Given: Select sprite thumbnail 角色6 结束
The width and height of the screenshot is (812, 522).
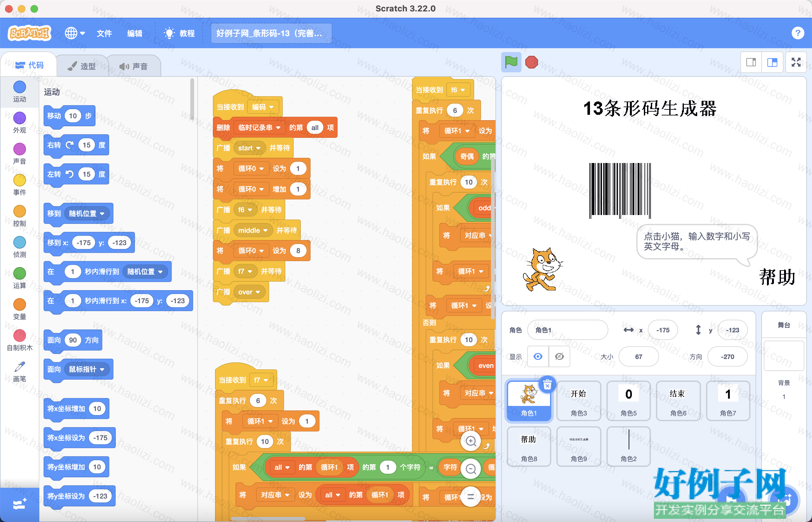Looking at the screenshot, I should pyautogui.click(x=678, y=401).
